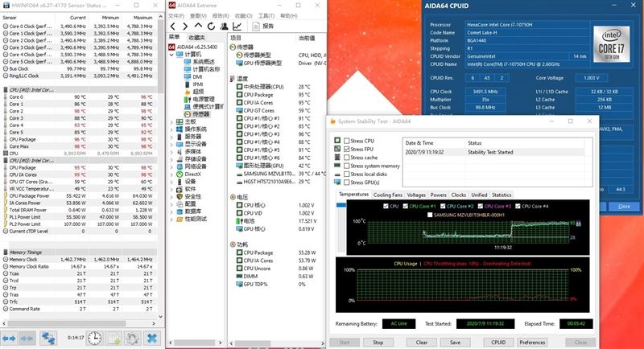Click the 温度 temperature section icon
644x349 pixels.
point(233,79)
